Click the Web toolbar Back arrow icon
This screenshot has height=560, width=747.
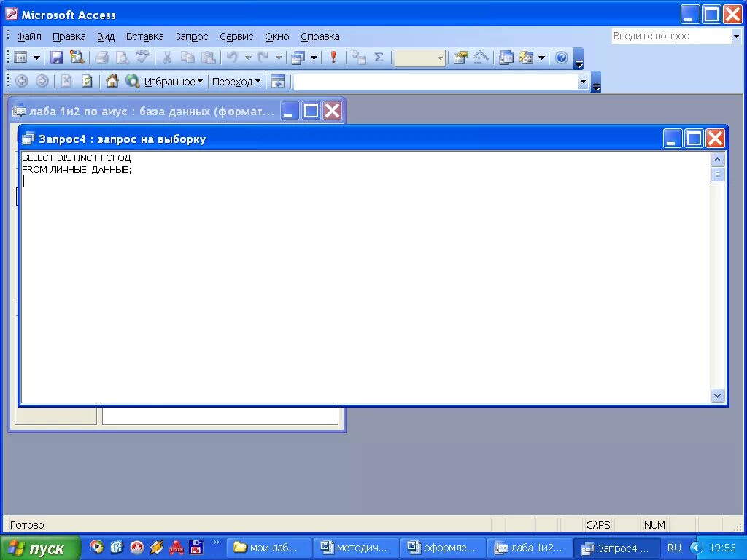tap(21, 82)
